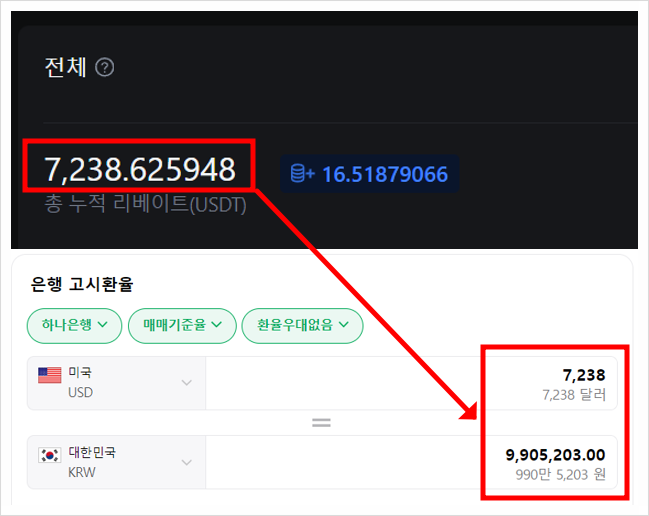Select the 은행 고시환율 heading
The height and width of the screenshot is (516, 649).
(82, 285)
